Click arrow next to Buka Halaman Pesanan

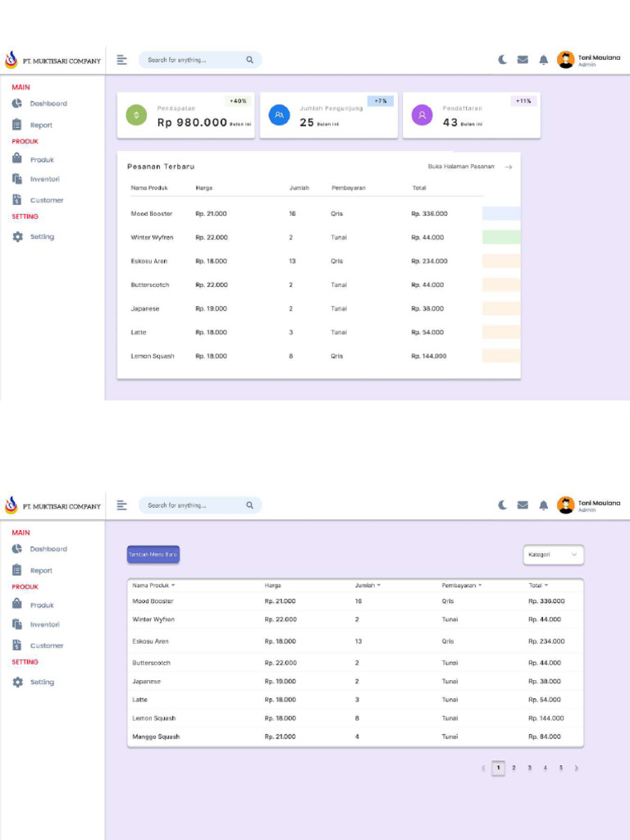[508, 167]
